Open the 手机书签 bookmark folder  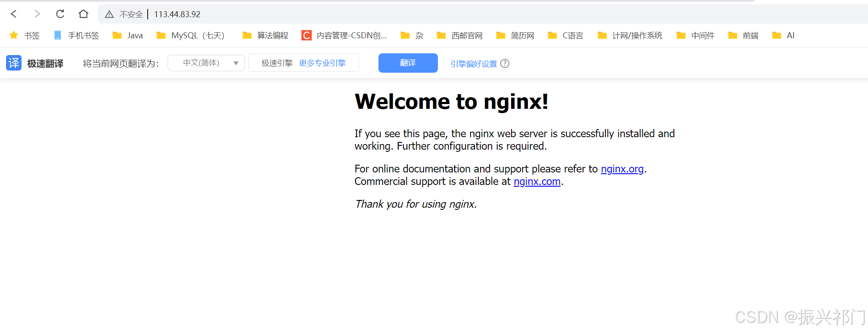point(76,35)
